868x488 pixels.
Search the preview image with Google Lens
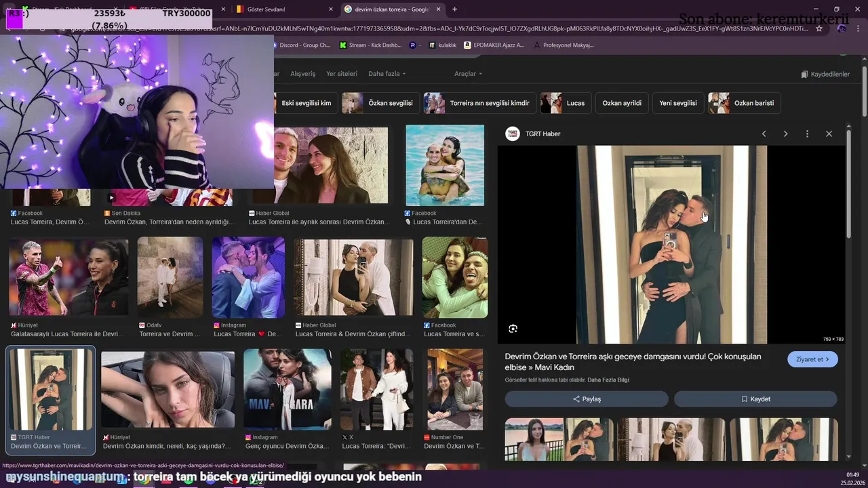[513, 329]
